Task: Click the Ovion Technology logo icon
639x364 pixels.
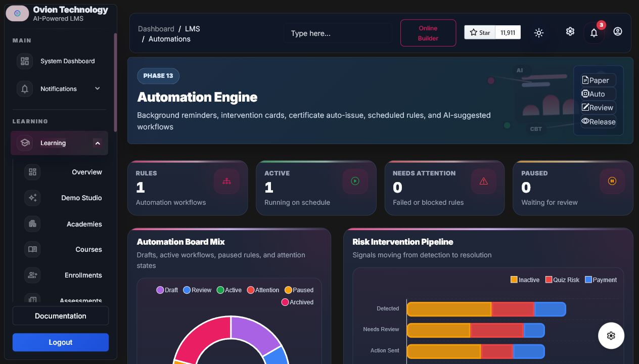Action: point(17,13)
